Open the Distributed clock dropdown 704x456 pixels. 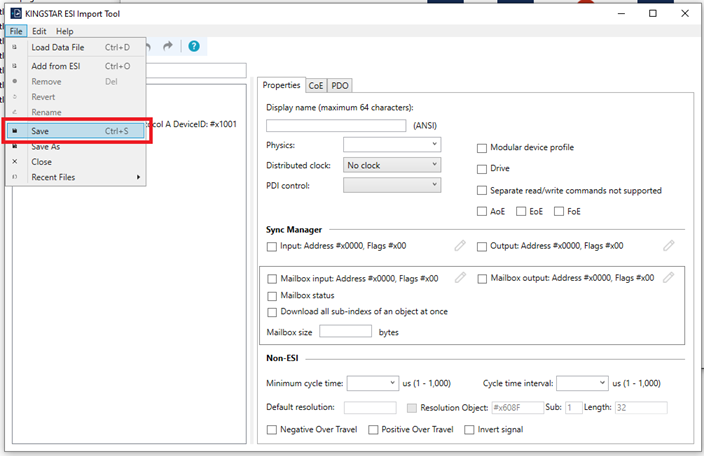391,165
